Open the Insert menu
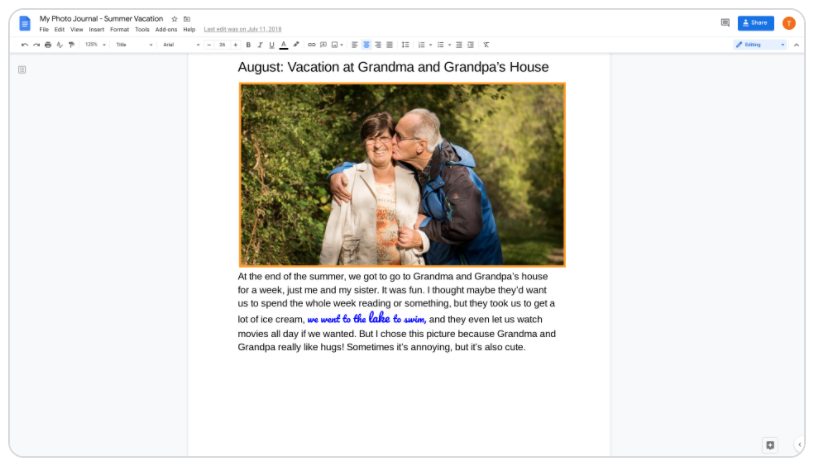 click(96, 30)
